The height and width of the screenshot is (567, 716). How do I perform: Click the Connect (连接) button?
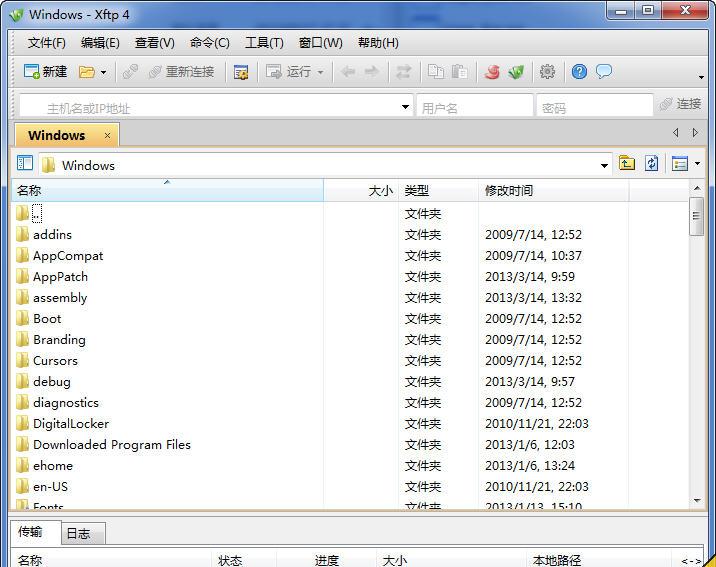[x=680, y=104]
